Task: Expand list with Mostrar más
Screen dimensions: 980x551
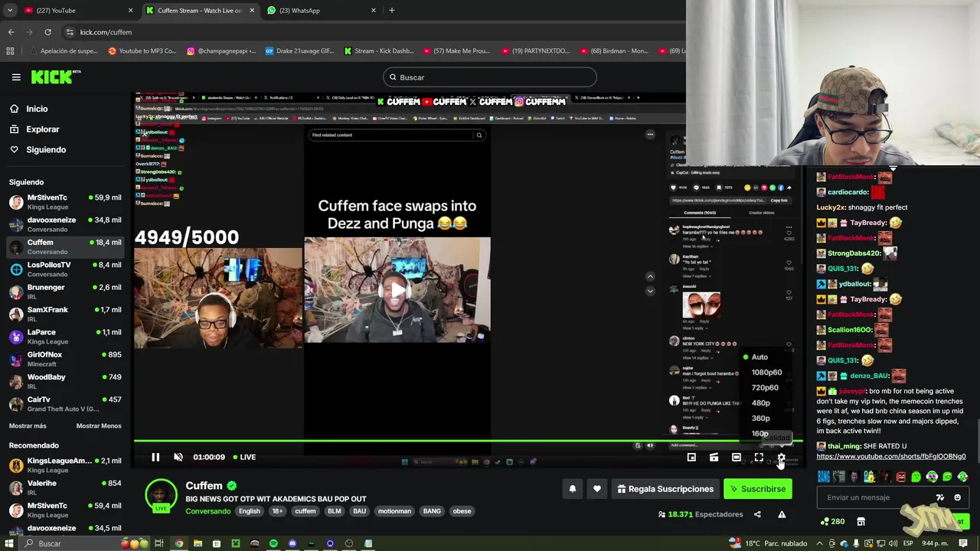Action: coord(28,425)
